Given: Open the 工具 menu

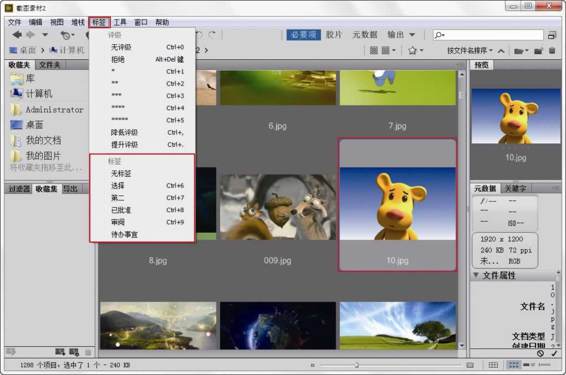Looking at the screenshot, I should coord(120,22).
